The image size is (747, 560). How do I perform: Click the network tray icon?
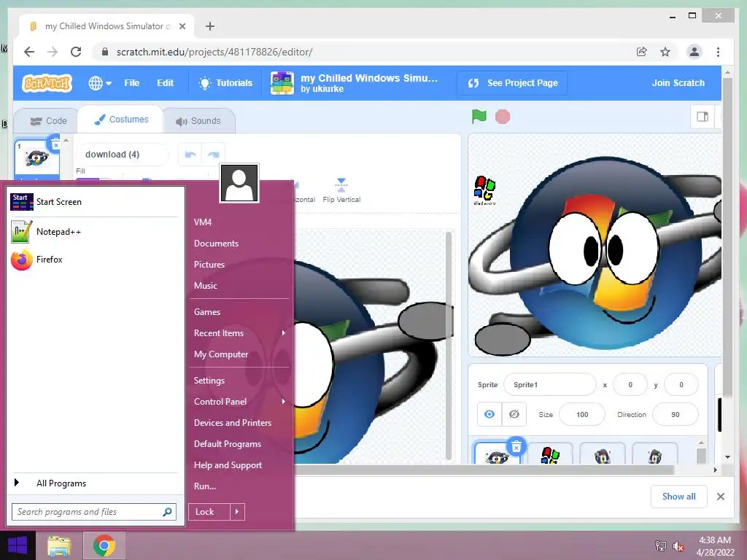(x=660, y=546)
